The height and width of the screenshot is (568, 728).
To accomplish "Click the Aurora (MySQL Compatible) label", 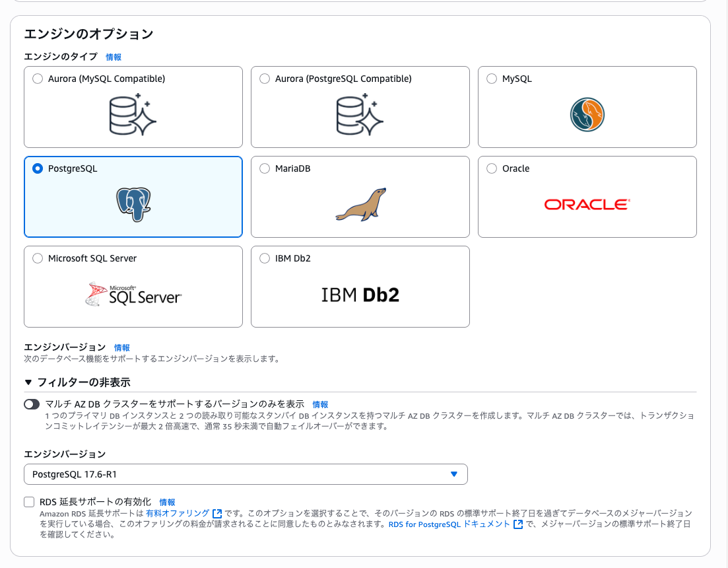I will (x=106, y=79).
